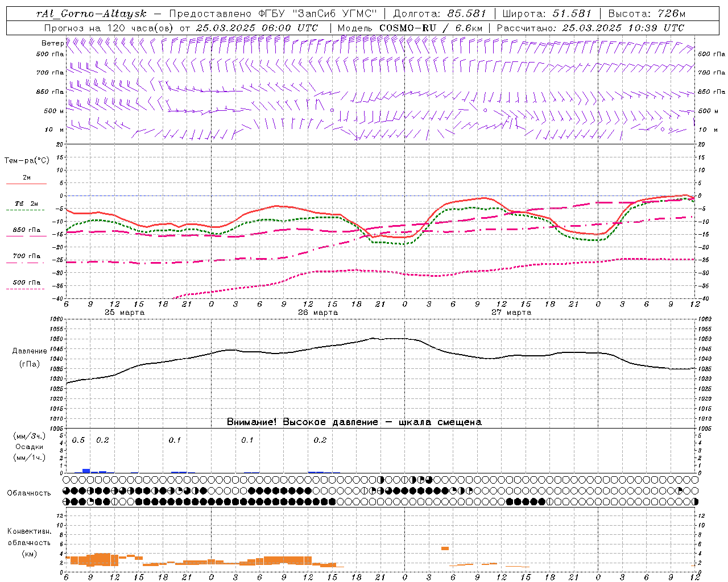Select the Модель COSMO-RU / 6.6км label
Viewport: 728px width, 582px height.
[x=410, y=27]
